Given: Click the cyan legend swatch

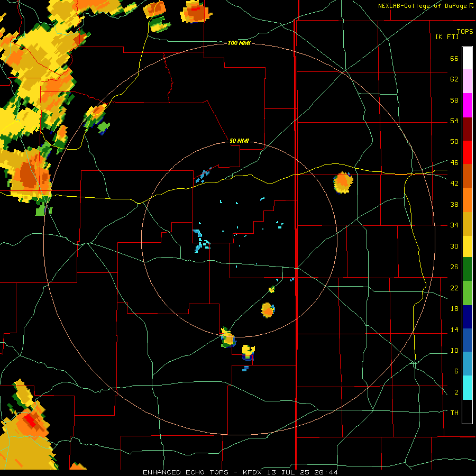Looking at the screenshot, I should 467,388.
